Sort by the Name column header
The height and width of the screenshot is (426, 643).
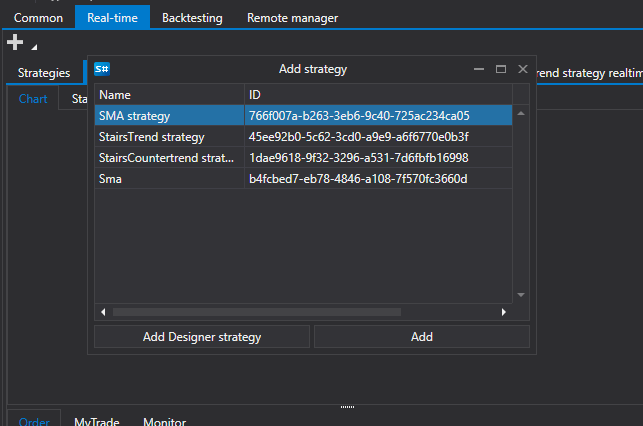pos(169,95)
